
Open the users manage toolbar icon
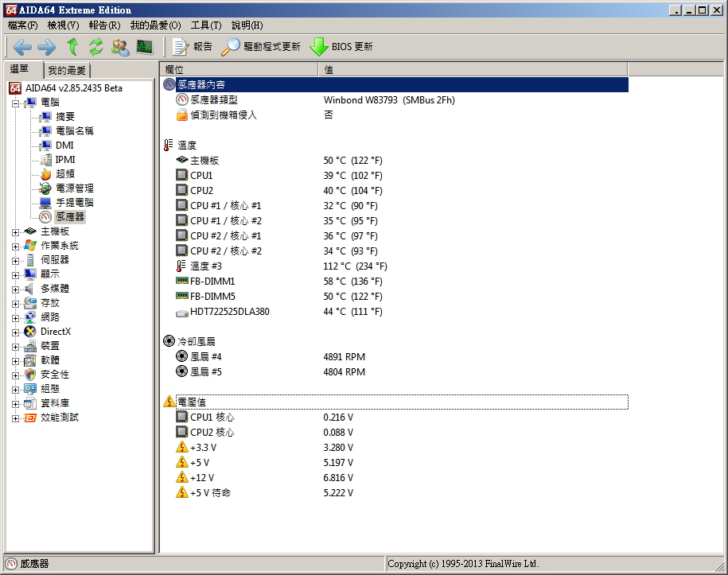[x=120, y=47]
